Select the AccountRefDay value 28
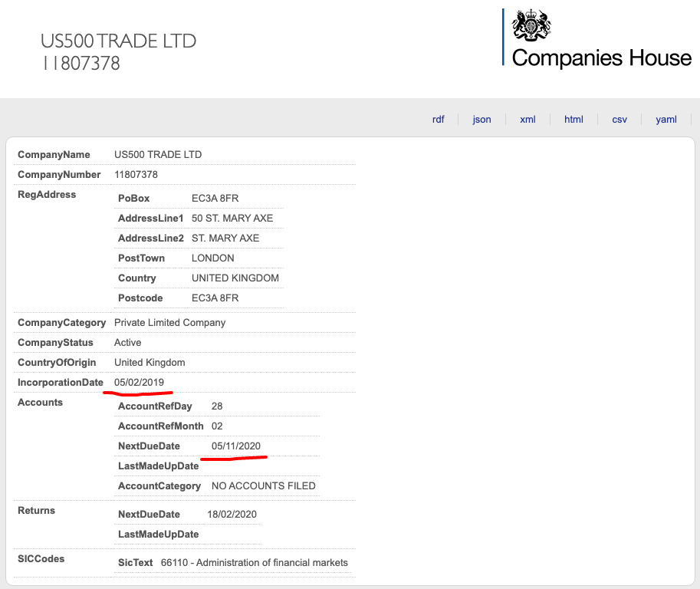The width and height of the screenshot is (700, 589). (217, 406)
